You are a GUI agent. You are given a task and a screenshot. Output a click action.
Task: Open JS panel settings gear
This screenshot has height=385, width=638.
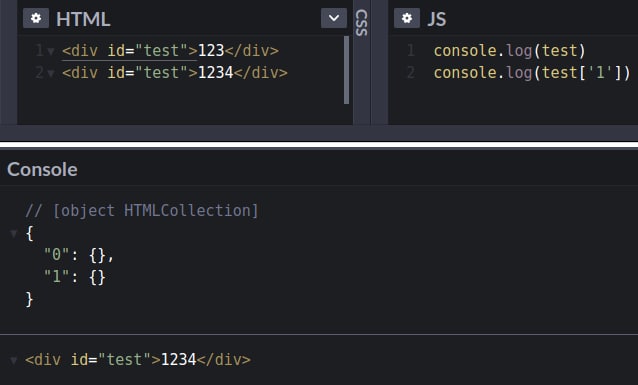click(407, 18)
